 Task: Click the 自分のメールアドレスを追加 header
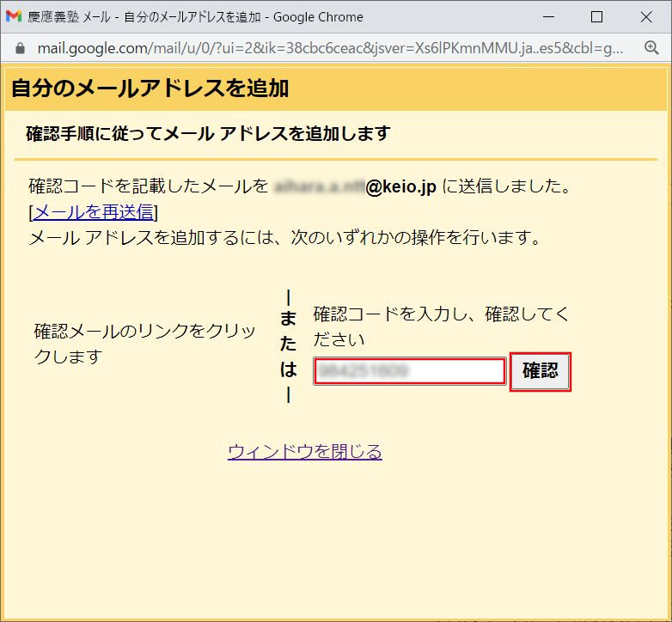pyautogui.click(x=150, y=88)
